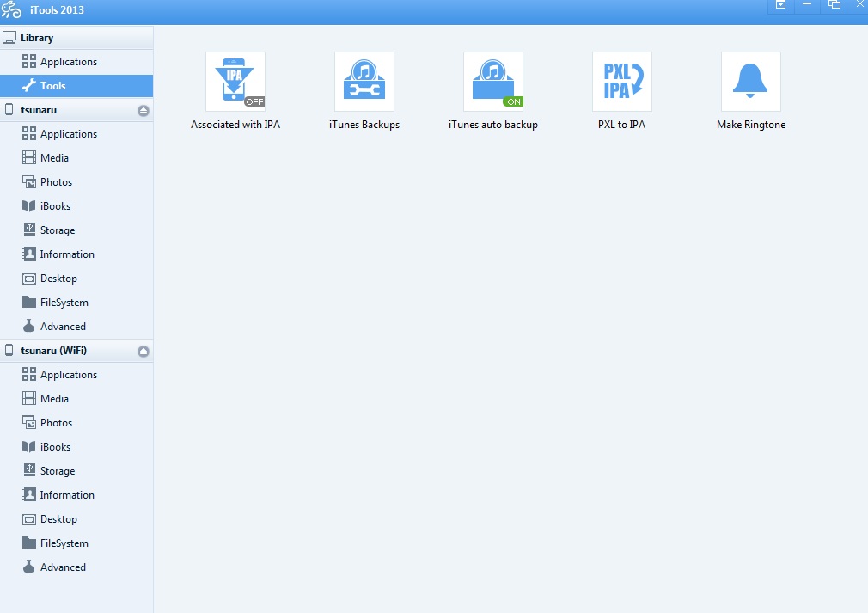Open the title bar dropdown menu button
The image size is (868, 613).
tap(780, 5)
